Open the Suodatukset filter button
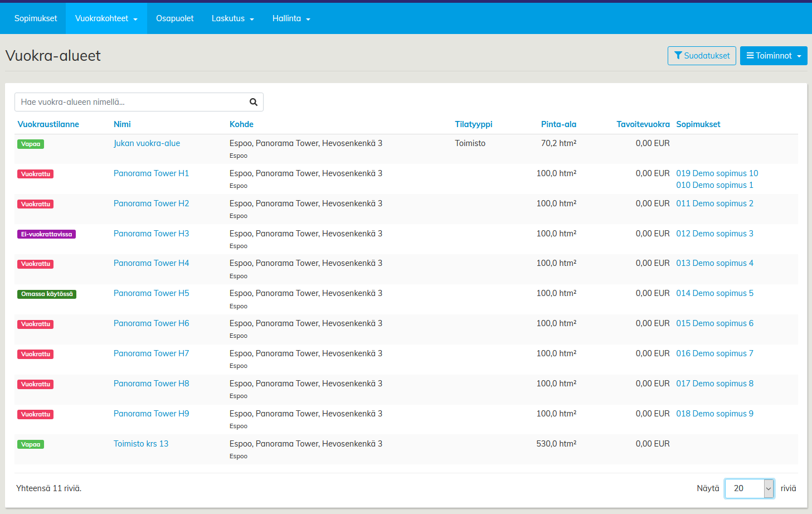 click(x=701, y=56)
